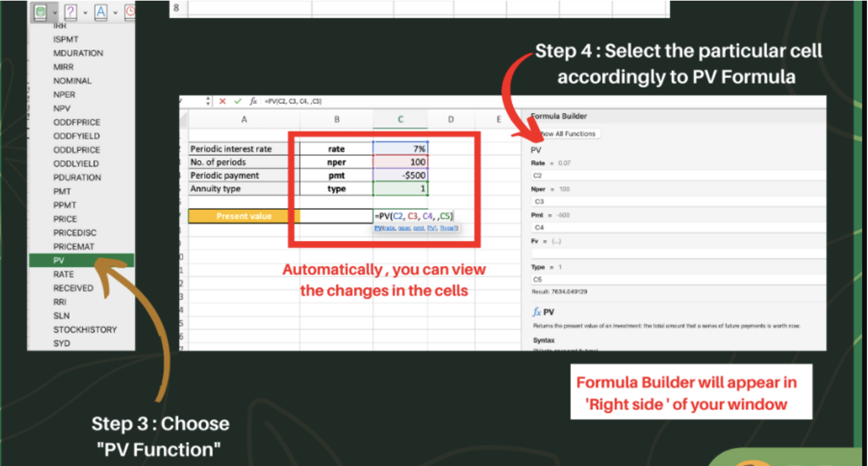Expand the Logical functions dropdown arrow
Image resolution: width=868 pixels, height=466 pixels.
tap(85, 13)
